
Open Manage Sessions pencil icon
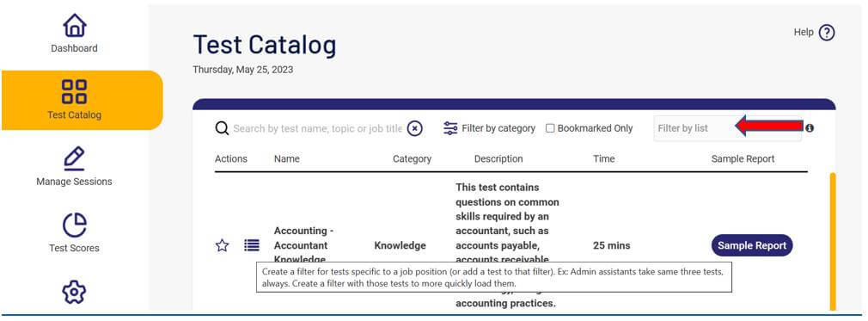[x=74, y=158]
